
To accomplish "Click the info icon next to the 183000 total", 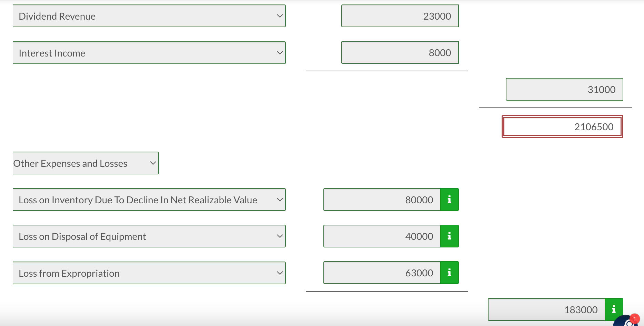I will (613, 309).
